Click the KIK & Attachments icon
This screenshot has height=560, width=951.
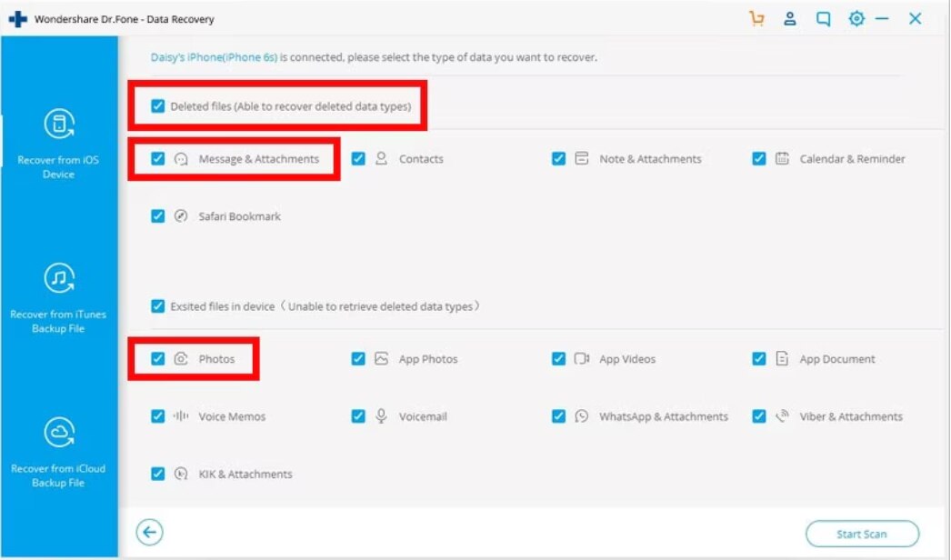181,474
